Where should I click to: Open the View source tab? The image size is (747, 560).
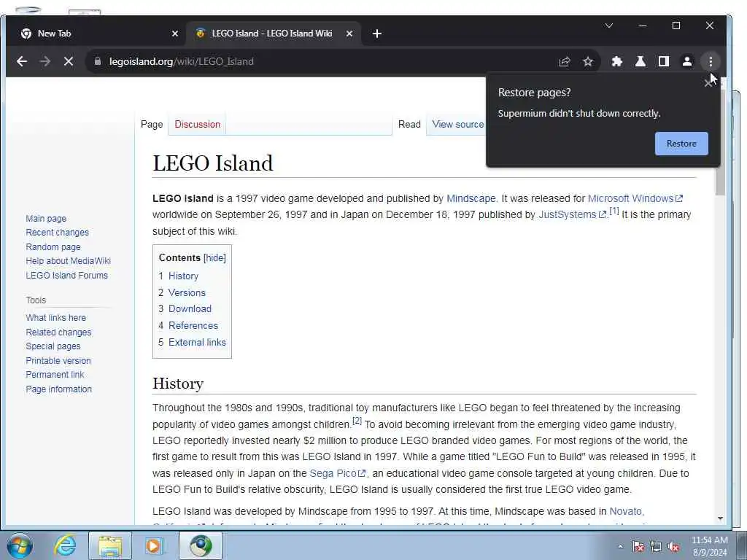coord(458,124)
